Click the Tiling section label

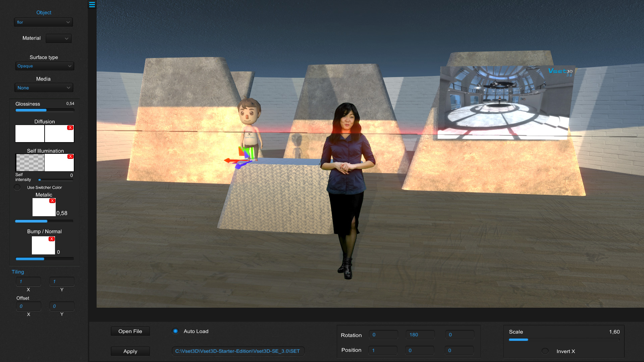click(x=18, y=272)
